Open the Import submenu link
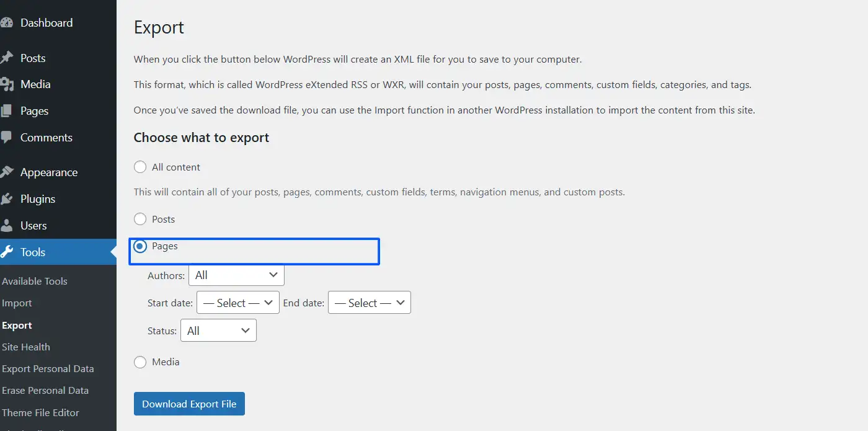Viewport: 868px width, 431px height. [x=17, y=303]
